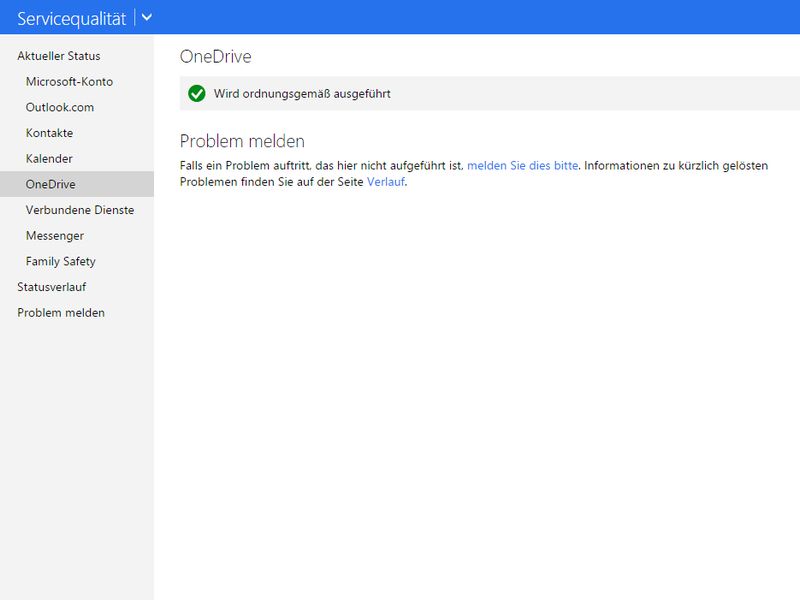Open Family Safety status page
Screen dimensions: 800x600
pos(61,261)
